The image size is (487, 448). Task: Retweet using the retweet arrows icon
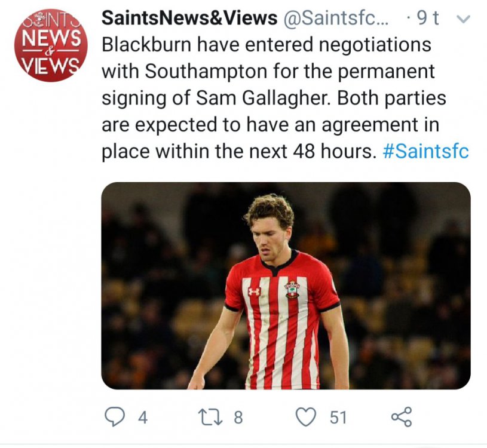(x=210, y=417)
